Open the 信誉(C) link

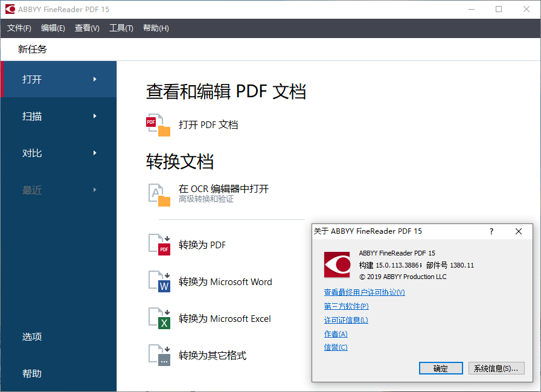(x=336, y=347)
